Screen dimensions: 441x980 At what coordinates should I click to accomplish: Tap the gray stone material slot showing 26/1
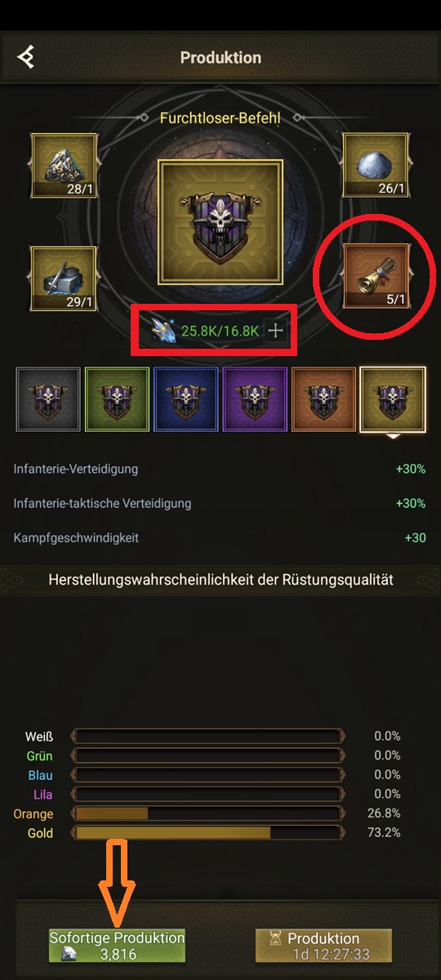pos(375,167)
